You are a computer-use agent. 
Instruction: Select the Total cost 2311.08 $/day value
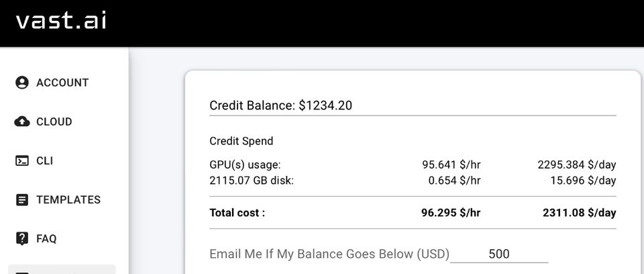click(x=580, y=213)
